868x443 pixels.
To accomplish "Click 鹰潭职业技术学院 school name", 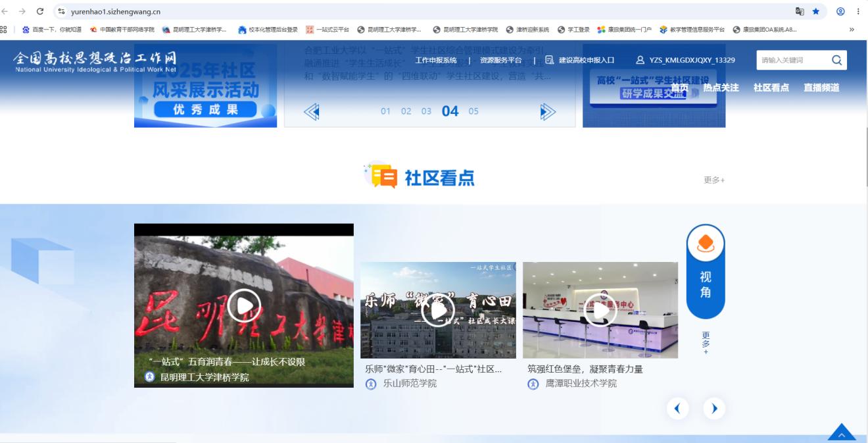I will coord(581,384).
